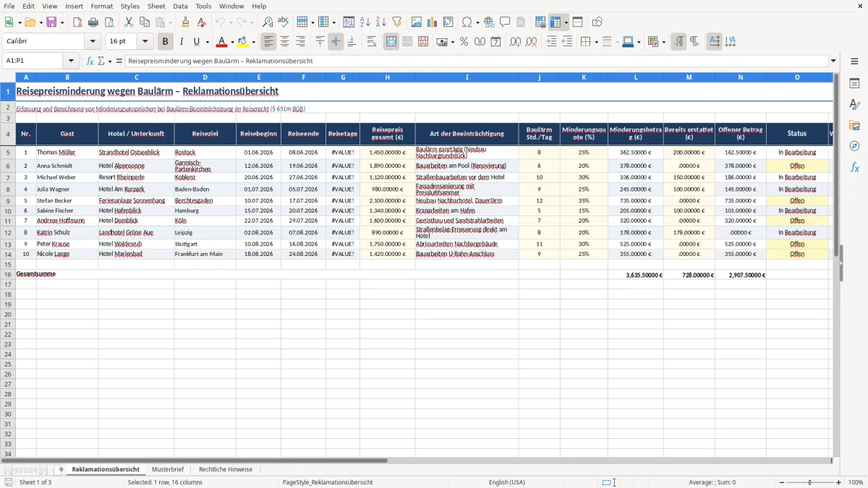Click the zoom out minus button
This screenshot has width=868, height=488.
(780, 482)
